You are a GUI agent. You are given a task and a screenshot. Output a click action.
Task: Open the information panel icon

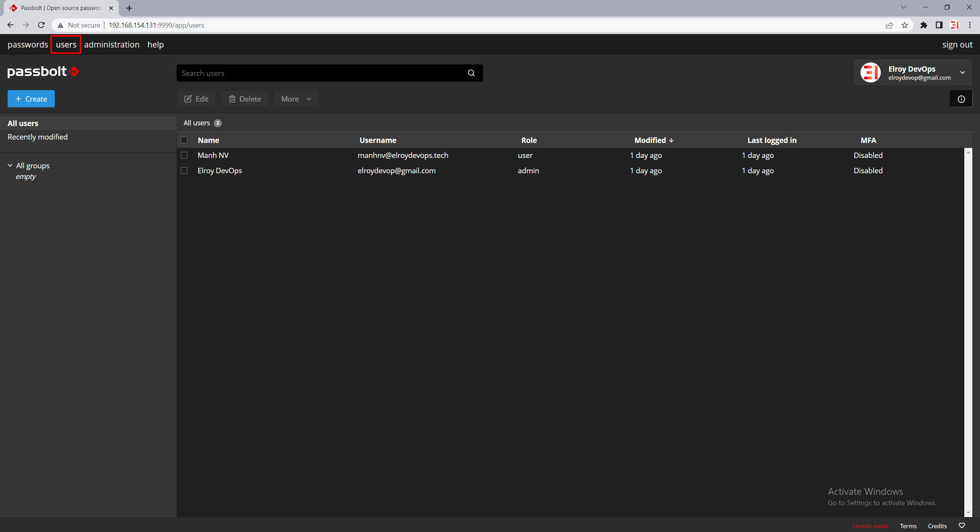pos(961,99)
